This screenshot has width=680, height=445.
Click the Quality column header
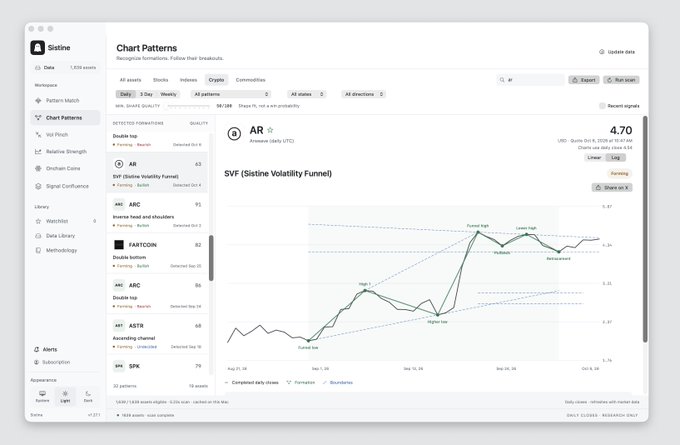pos(199,123)
